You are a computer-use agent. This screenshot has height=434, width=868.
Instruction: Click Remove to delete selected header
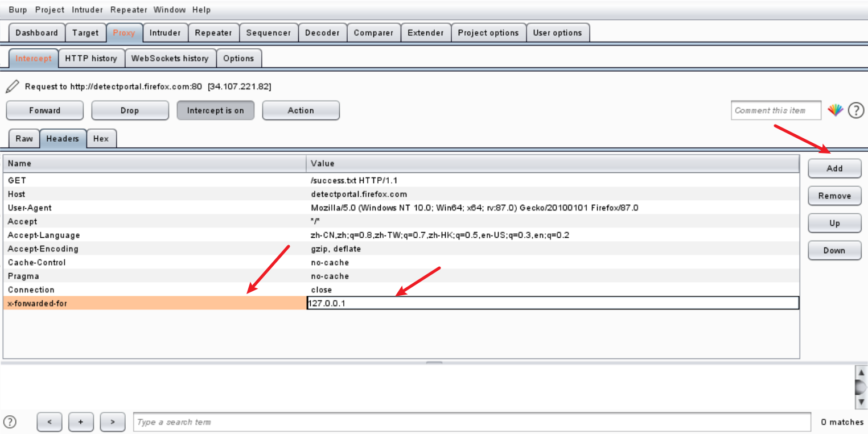click(x=835, y=196)
